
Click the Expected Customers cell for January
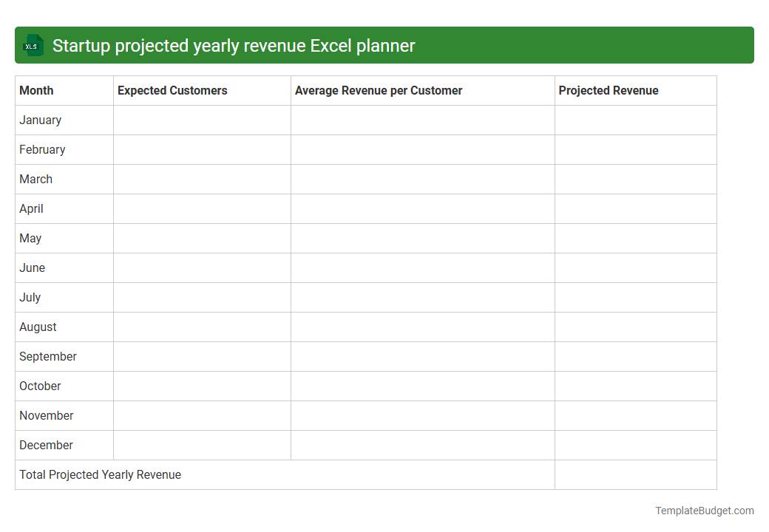201,120
